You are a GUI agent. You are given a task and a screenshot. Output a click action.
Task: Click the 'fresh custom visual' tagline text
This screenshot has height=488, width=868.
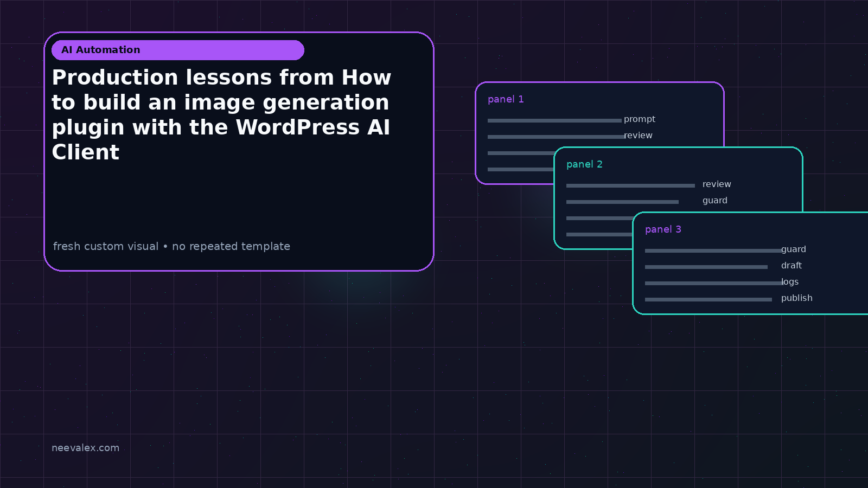[171, 246]
